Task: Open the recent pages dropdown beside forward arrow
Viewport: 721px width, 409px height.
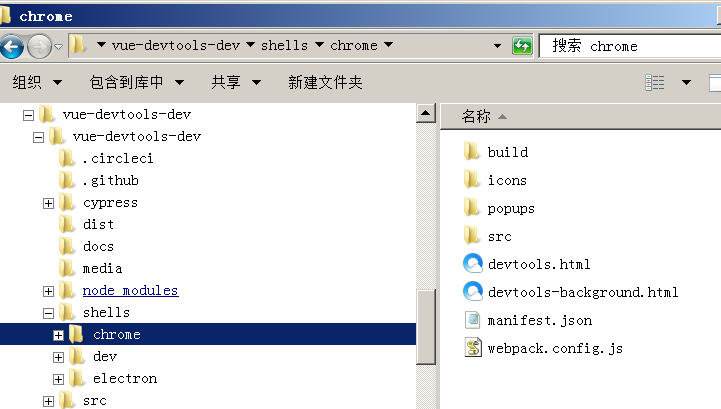Action: tap(58, 46)
